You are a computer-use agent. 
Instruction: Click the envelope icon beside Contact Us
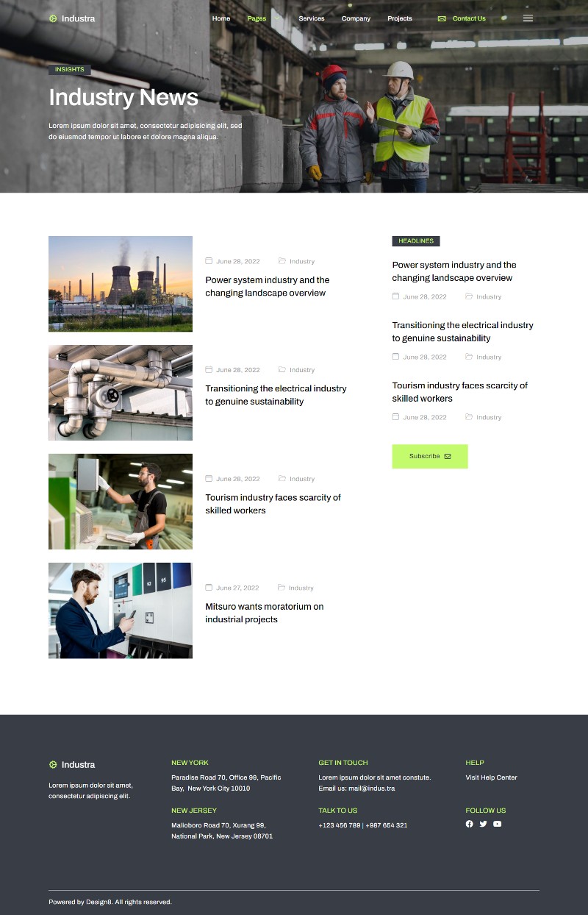[442, 18]
